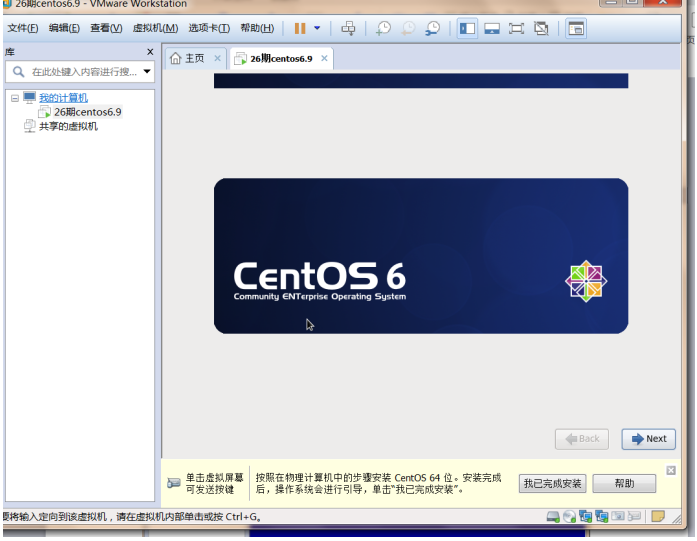
Task: Dismiss the install hint bar
Action: point(671,470)
